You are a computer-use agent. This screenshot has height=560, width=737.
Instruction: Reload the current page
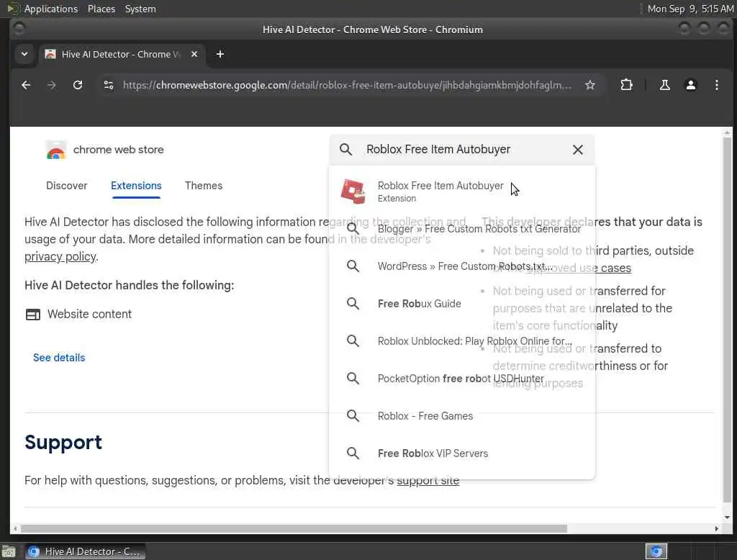pyautogui.click(x=78, y=85)
